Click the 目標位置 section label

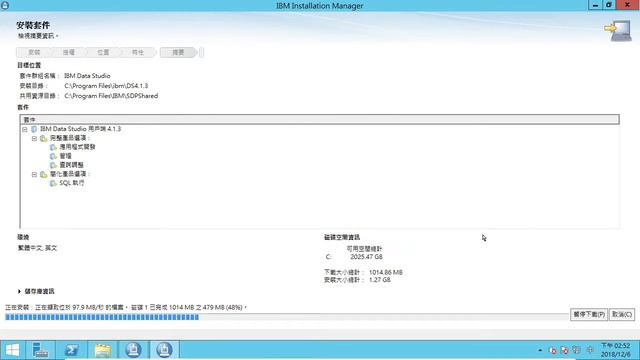[x=29, y=65]
